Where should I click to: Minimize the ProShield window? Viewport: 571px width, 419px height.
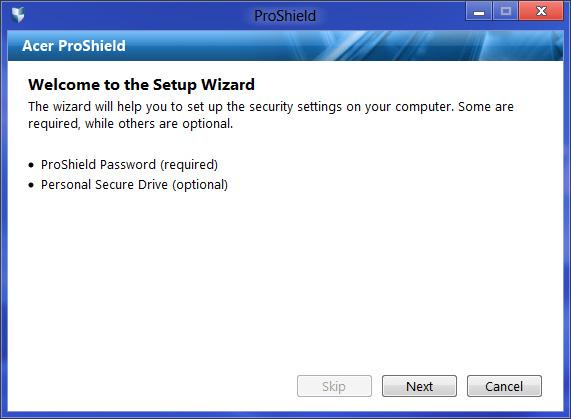(479, 11)
